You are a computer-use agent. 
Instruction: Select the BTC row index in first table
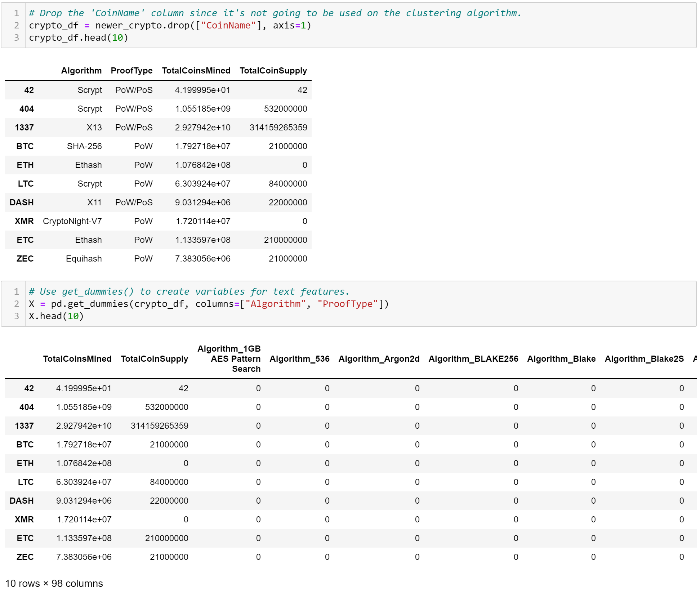(x=25, y=146)
